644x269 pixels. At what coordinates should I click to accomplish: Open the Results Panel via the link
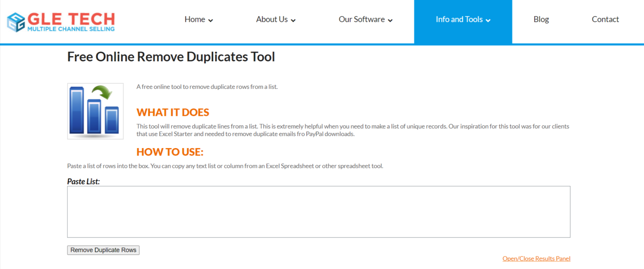point(536,259)
